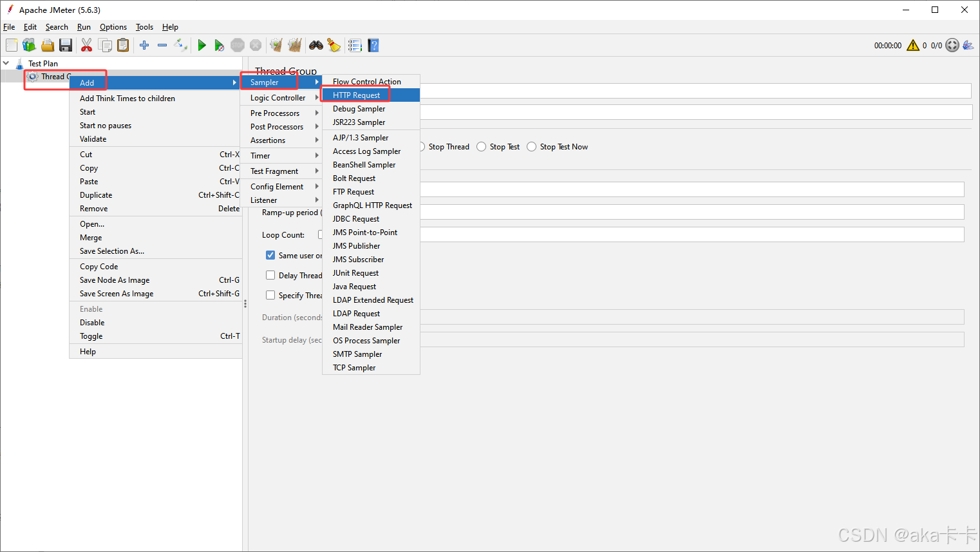Open the Tools menu

pyautogui.click(x=144, y=27)
